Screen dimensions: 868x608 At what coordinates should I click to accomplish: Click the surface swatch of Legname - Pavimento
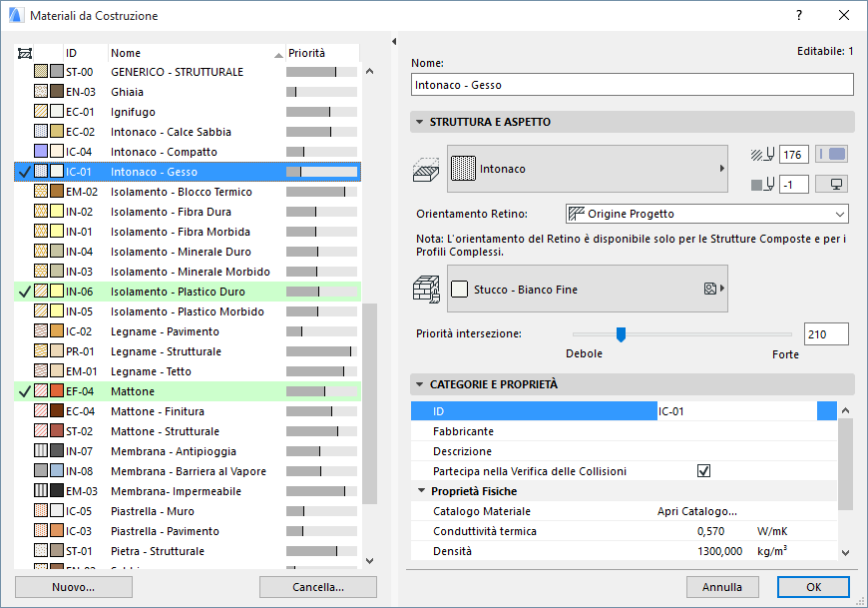pyautogui.click(x=57, y=331)
